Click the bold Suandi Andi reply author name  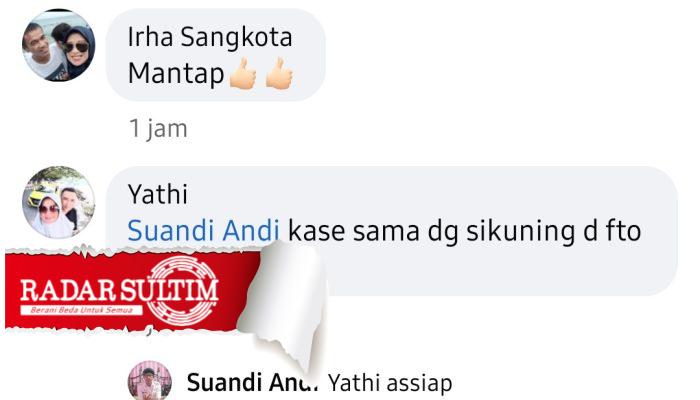click(252, 383)
